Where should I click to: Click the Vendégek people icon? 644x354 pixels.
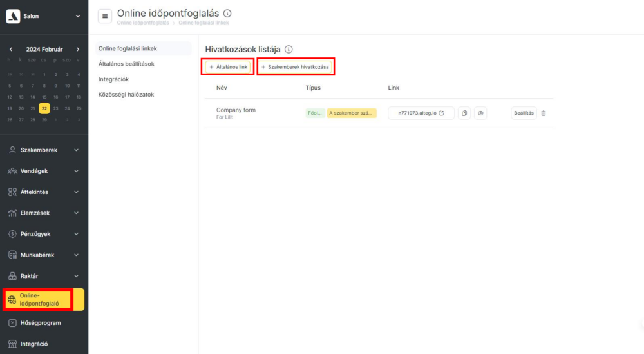pos(12,171)
